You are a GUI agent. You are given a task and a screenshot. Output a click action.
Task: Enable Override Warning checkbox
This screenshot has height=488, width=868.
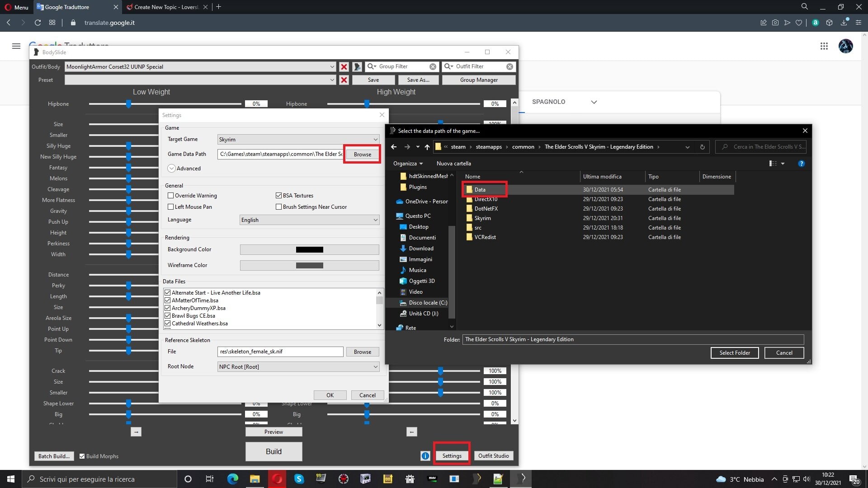tap(170, 196)
